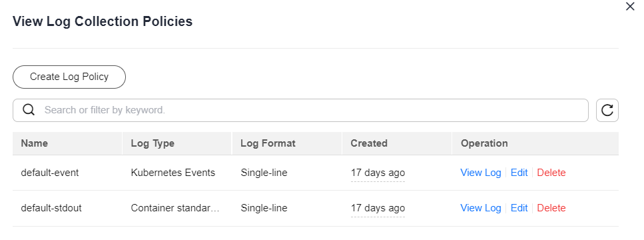Click the 17 days ago timestamp for default-event
Viewport: 644px width, 240px height.
pyautogui.click(x=378, y=173)
